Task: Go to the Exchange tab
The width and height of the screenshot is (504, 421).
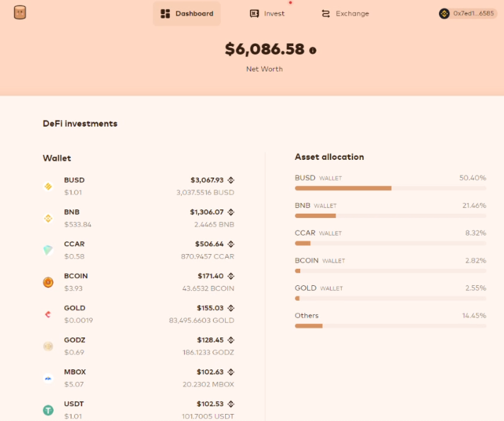Action: [345, 13]
